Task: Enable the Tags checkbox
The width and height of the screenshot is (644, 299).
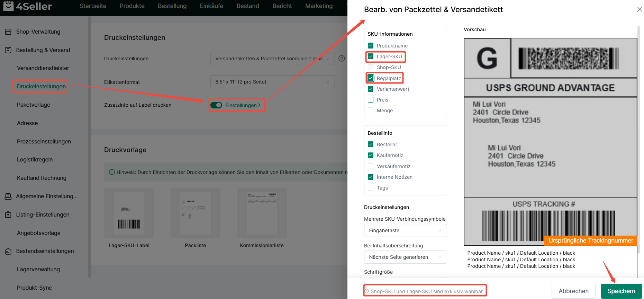Action: [x=371, y=188]
